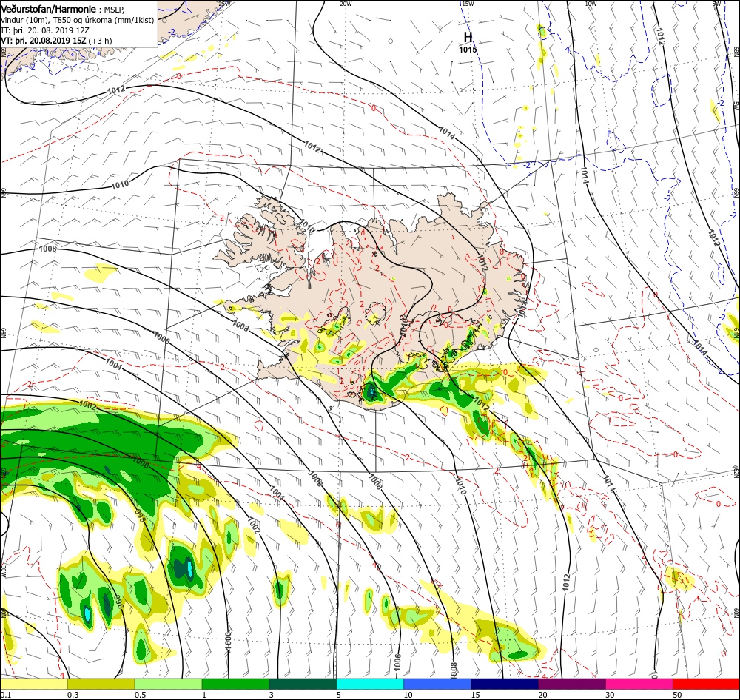740x700 pixels.
Task: Click the purple 20–30 legend swatch
Action: 571,684
